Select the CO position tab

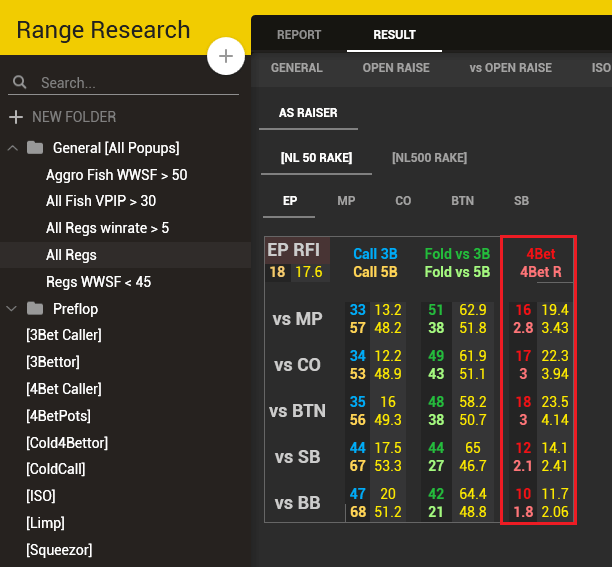click(x=403, y=201)
